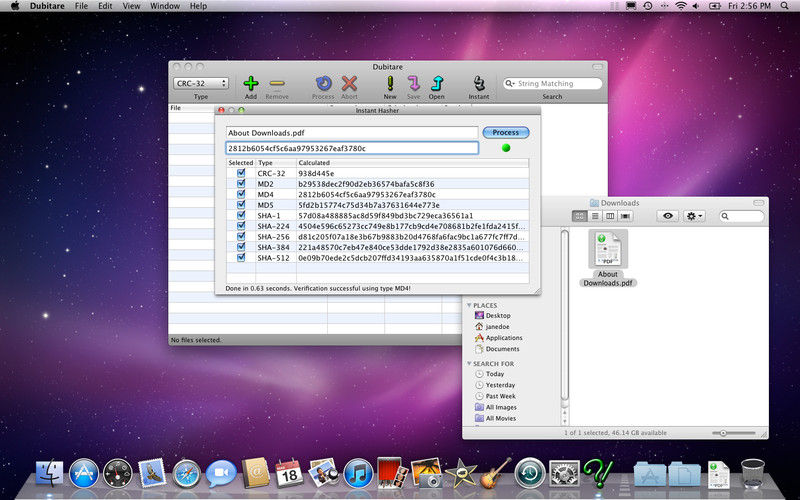Open Time Machine from the Dock
Viewport: 800px width, 500px height.
[530, 473]
